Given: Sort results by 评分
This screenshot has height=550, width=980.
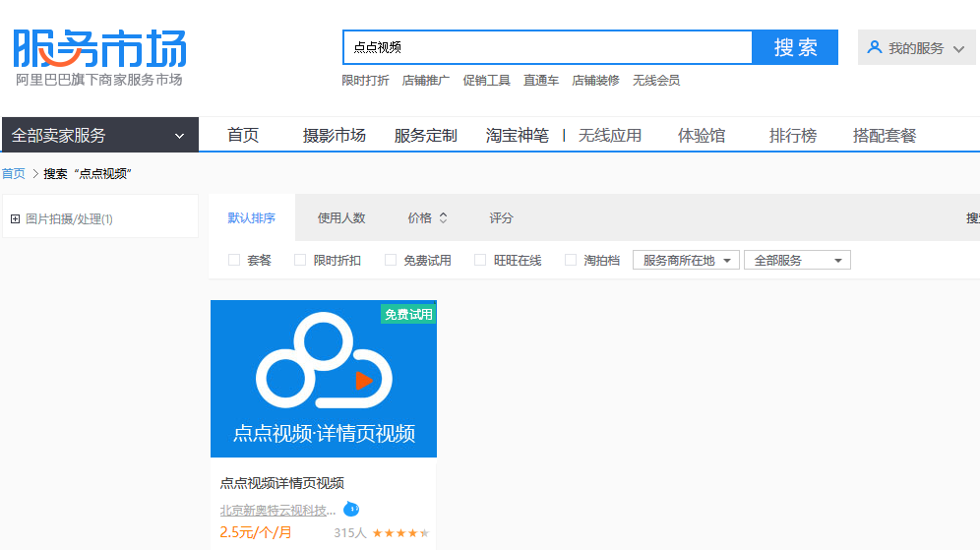Looking at the screenshot, I should pos(501,217).
